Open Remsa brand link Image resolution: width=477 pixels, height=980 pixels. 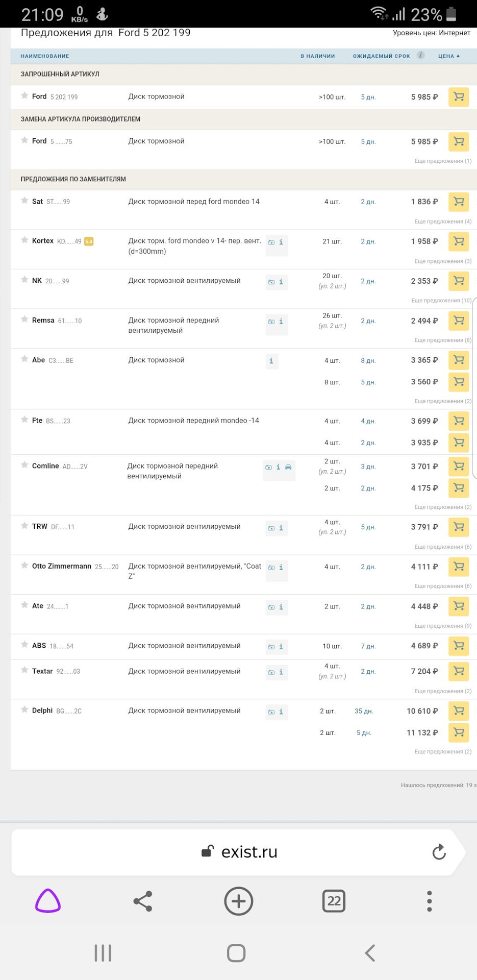43,321
